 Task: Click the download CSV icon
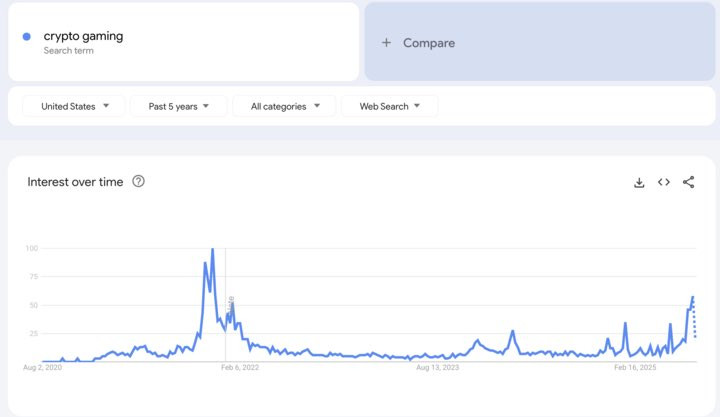click(639, 182)
